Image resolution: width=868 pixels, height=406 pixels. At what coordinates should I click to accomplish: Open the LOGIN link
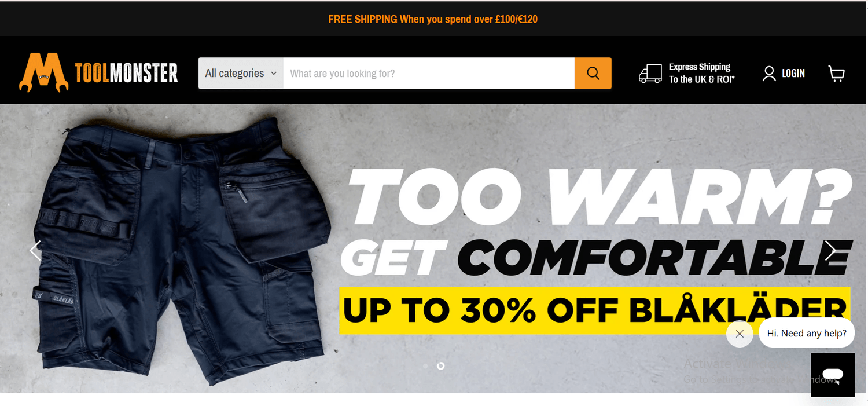point(793,73)
